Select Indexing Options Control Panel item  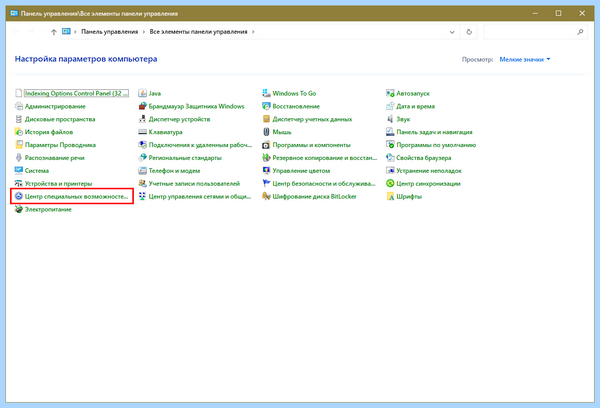(x=77, y=93)
